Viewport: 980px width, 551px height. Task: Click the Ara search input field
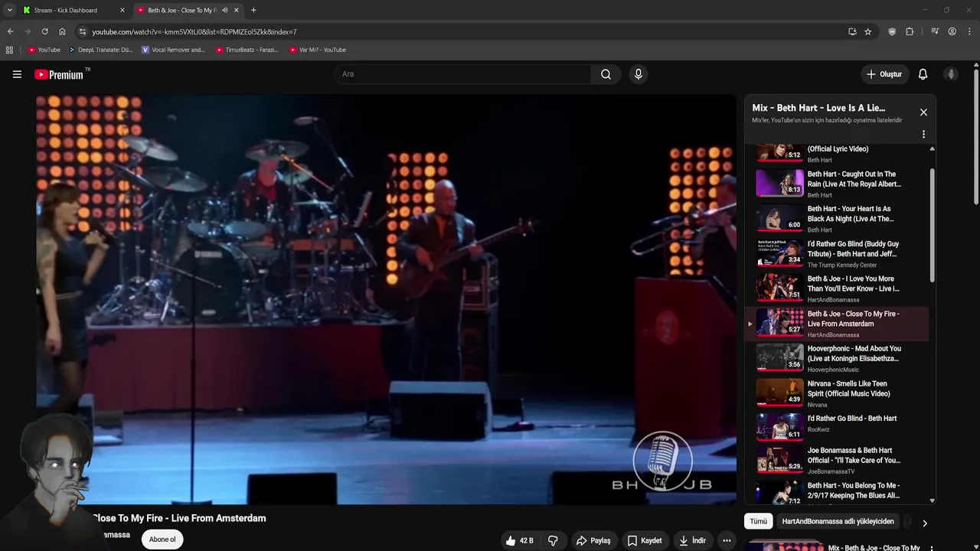pos(462,74)
